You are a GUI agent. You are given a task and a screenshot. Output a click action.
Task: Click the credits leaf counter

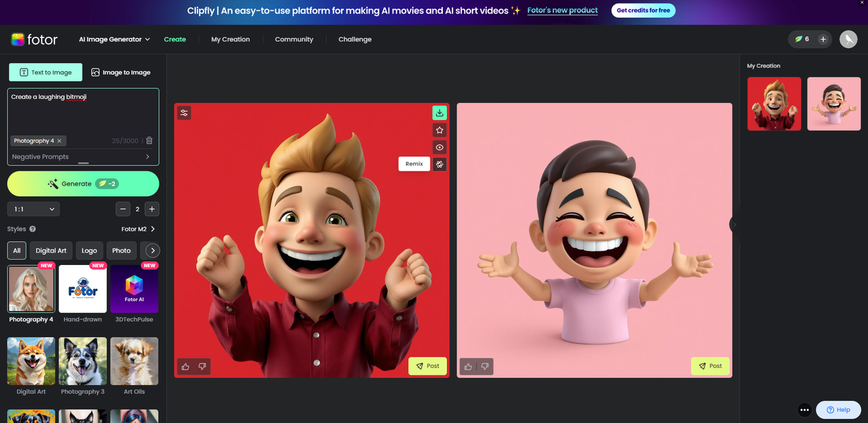802,39
